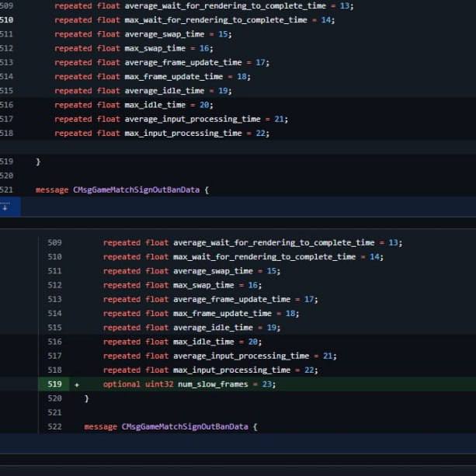This screenshot has width=476, height=476.
Task: Expand hidden lines via the blue bar under the top pane
Action: click(238, 207)
